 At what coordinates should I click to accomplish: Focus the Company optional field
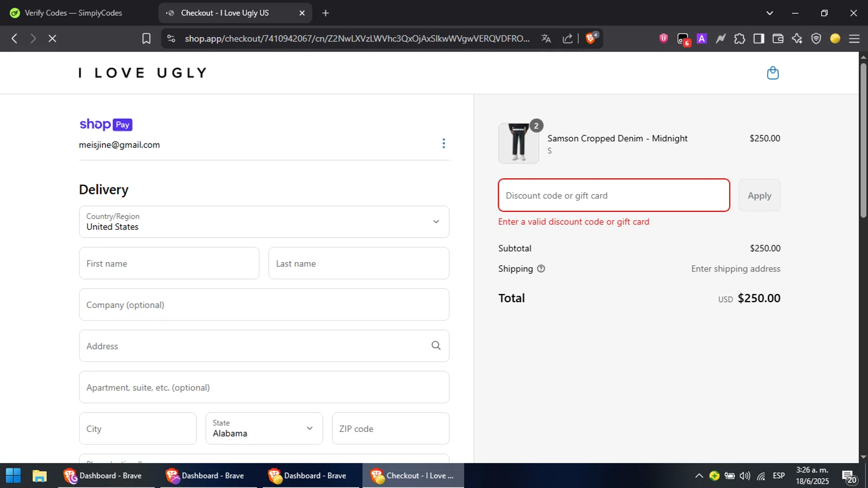coord(264,304)
